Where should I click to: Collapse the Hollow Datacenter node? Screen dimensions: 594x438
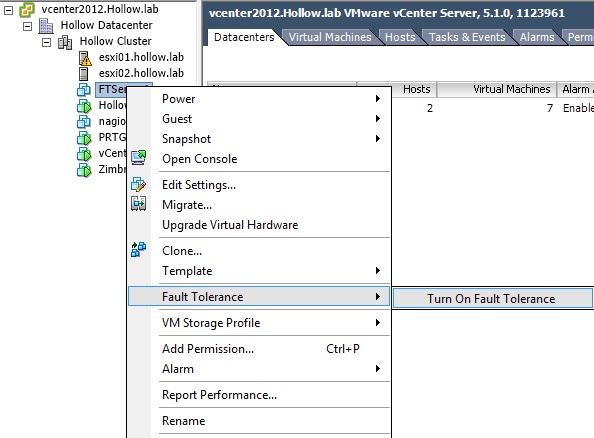tap(27, 27)
